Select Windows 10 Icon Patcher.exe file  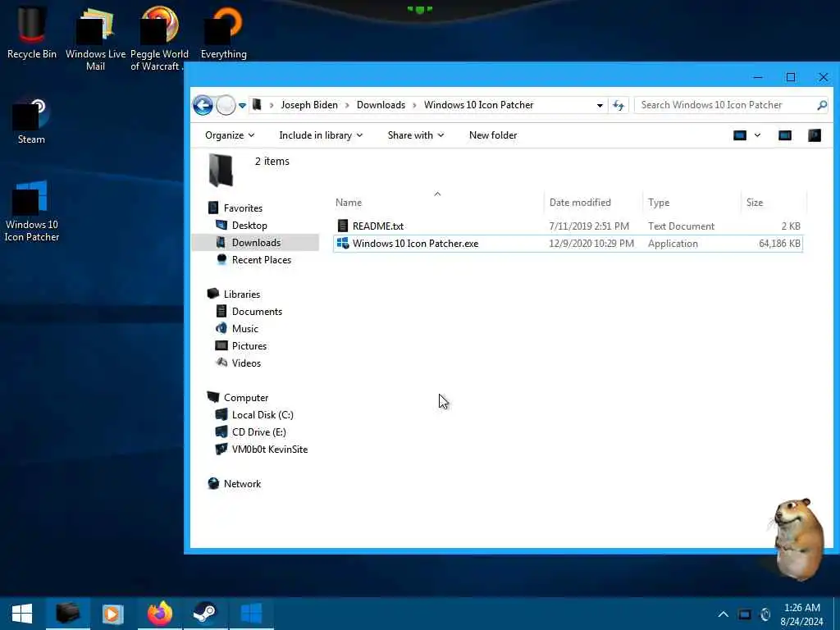(x=568, y=243)
